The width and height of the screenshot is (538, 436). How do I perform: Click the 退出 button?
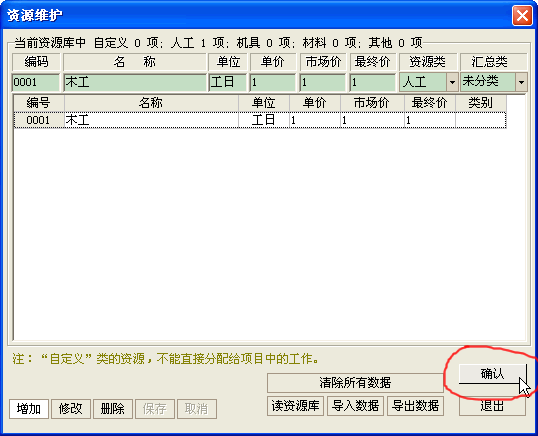[492, 406]
